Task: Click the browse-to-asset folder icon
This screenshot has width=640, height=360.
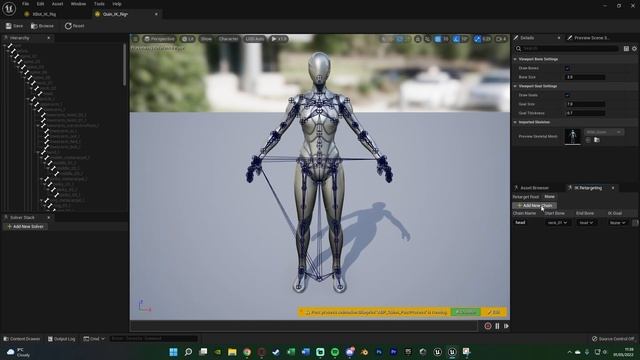Action: coord(597,140)
